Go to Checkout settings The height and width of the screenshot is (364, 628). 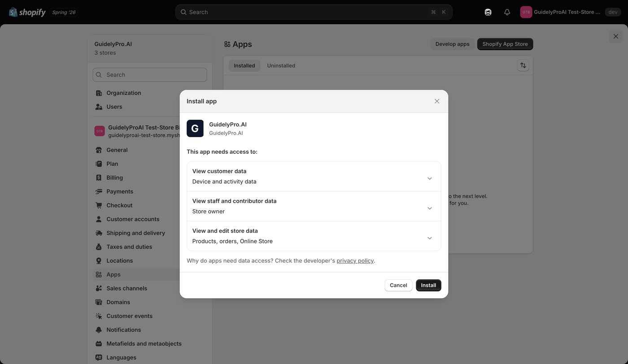click(136, 205)
